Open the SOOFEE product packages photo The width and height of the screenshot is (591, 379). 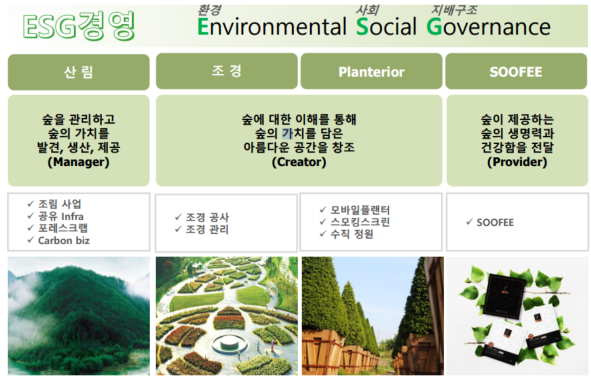[x=517, y=316]
